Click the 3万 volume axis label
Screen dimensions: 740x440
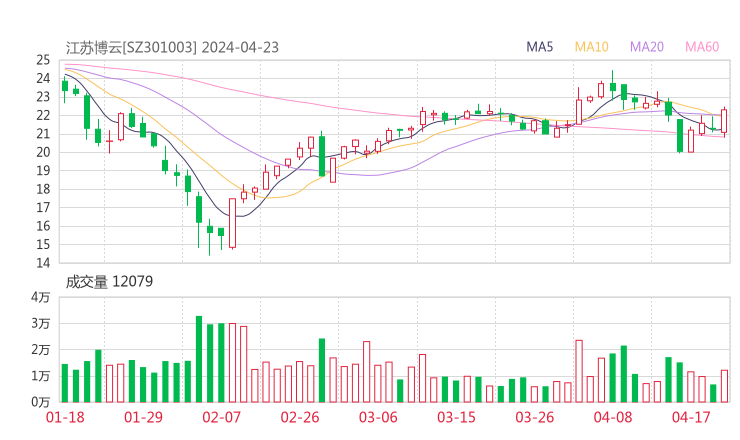pyautogui.click(x=41, y=323)
